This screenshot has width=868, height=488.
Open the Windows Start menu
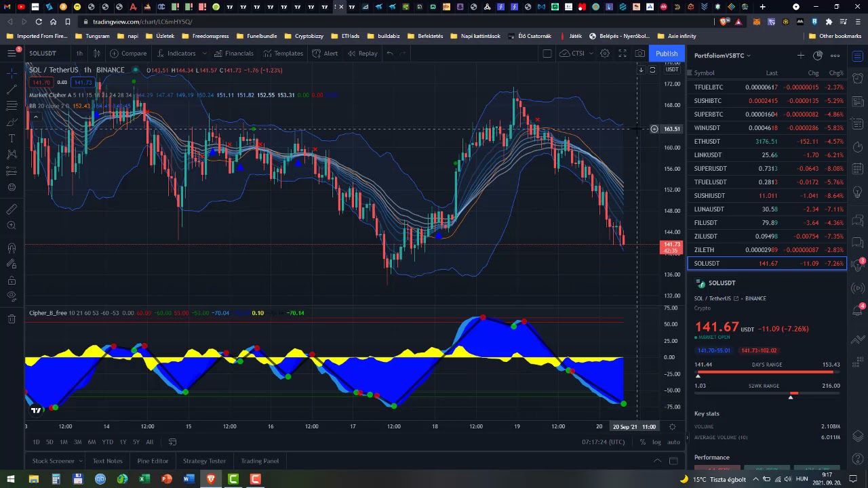pos(12,479)
